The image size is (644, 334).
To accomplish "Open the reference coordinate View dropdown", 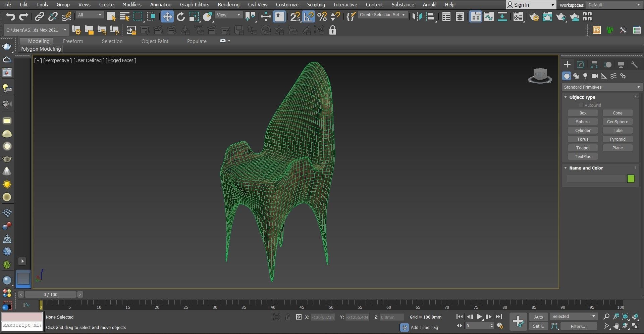I will click(228, 15).
